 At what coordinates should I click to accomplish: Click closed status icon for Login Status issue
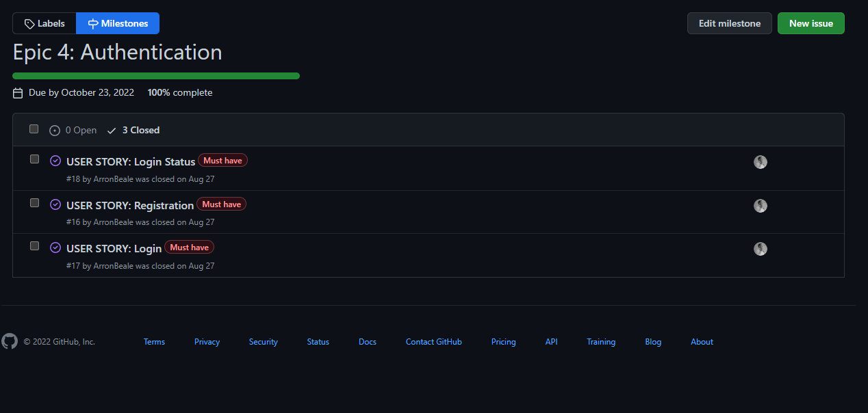55,161
